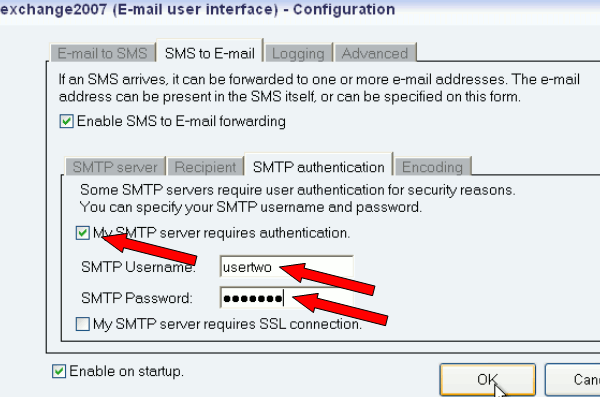Confirm settings with the OK button
This screenshot has width=600, height=397.
pyautogui.click(x=488, y=379)
